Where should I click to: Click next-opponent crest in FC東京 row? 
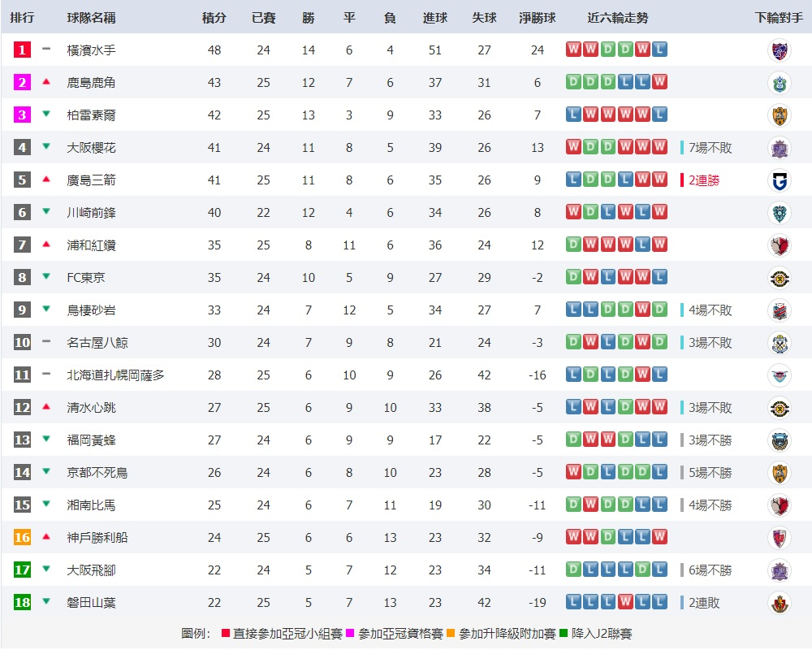[x=780, y=278]
